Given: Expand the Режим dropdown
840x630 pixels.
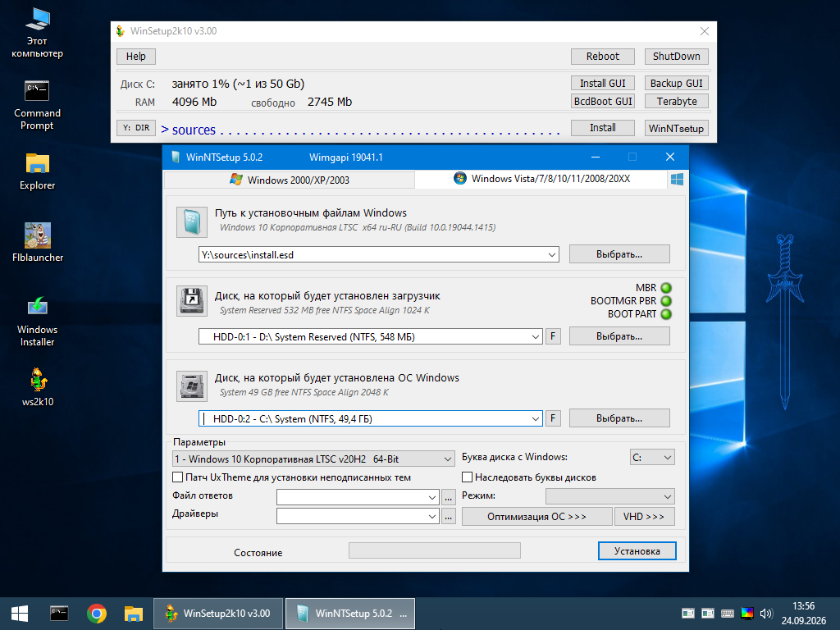Looking at the screenshot, I should (610, 496).
